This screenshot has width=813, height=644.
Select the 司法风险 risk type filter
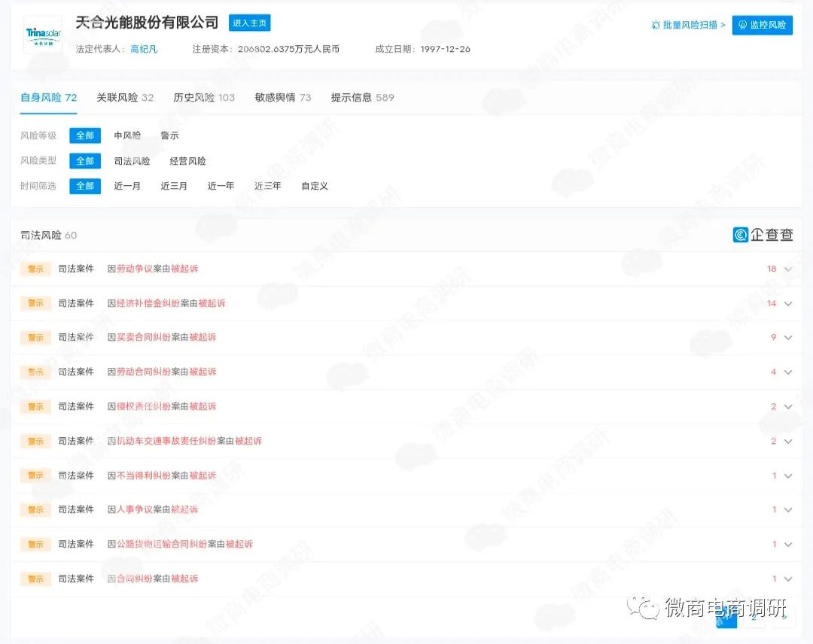pos(132,160)
